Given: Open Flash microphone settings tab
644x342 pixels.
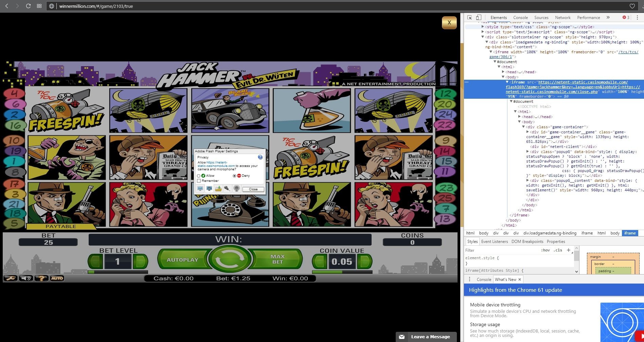Looking at the screenshot, I should click(x=228, y=189).
